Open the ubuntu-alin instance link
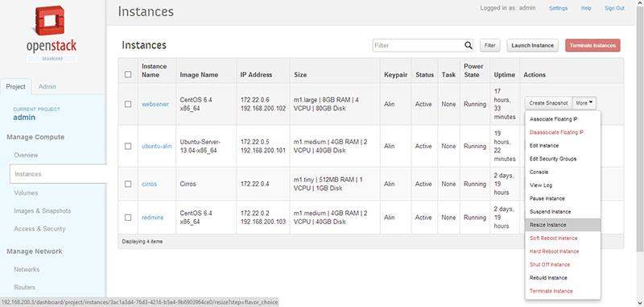This screenshot has width=644, height=307. 157,146
